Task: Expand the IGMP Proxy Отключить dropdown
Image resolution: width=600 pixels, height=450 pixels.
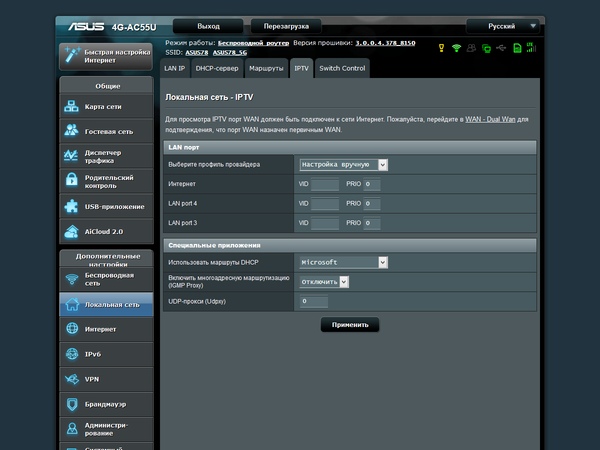Action: (324, 282)
